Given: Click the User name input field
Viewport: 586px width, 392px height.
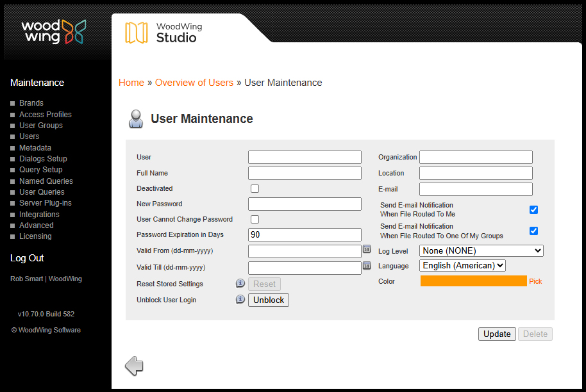Looking at the screenshot, I should click(x=305, y=157).
